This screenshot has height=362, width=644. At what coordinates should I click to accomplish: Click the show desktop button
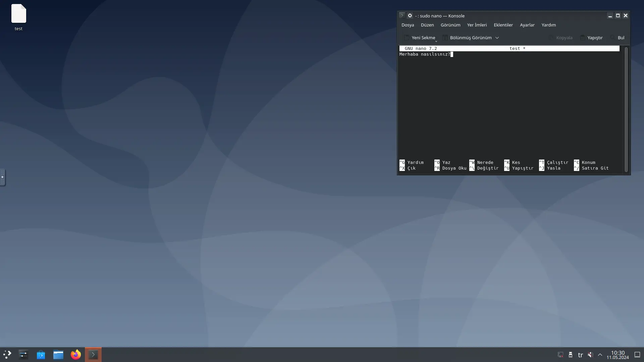pos(637,355)
